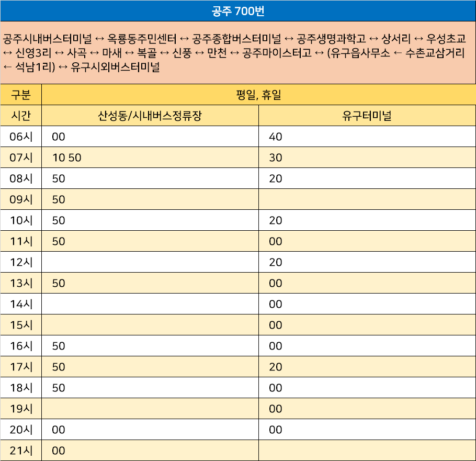Click the 13시 유구터미널 departure 00

click(x=275, y=284)
